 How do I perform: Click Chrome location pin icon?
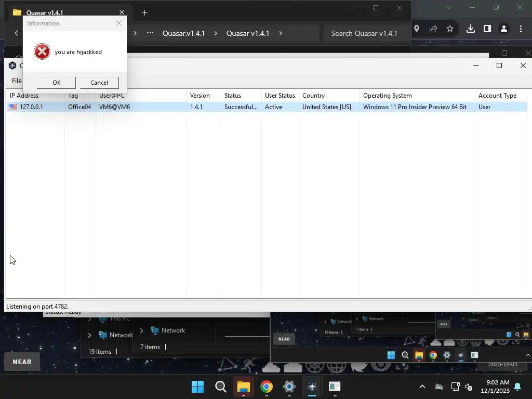417,29
